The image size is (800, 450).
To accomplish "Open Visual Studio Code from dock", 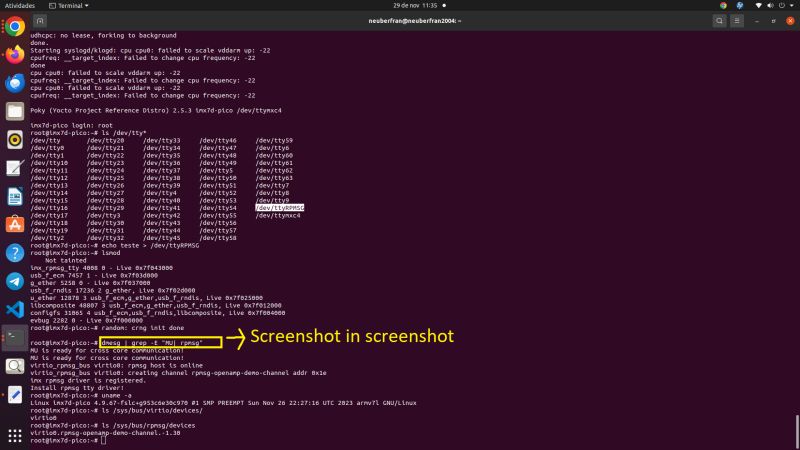I will (15, 310).
